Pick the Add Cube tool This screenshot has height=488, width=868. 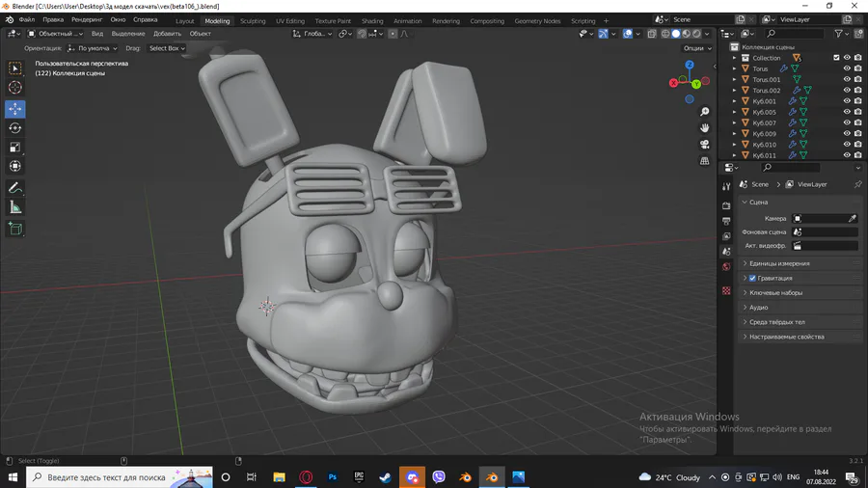15,229
